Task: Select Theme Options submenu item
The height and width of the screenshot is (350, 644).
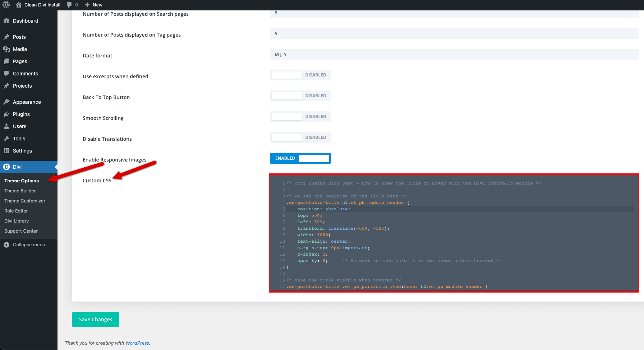Action: [x=22, y=181]
